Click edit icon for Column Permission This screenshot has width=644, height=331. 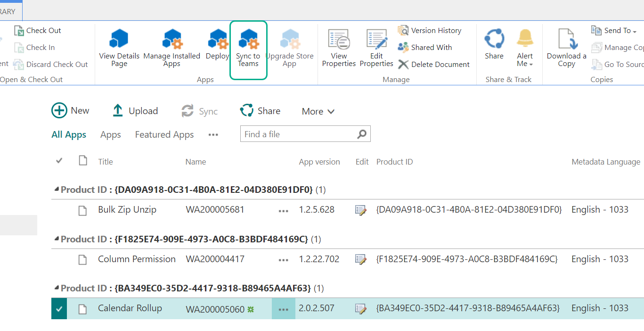coord(361,260)
